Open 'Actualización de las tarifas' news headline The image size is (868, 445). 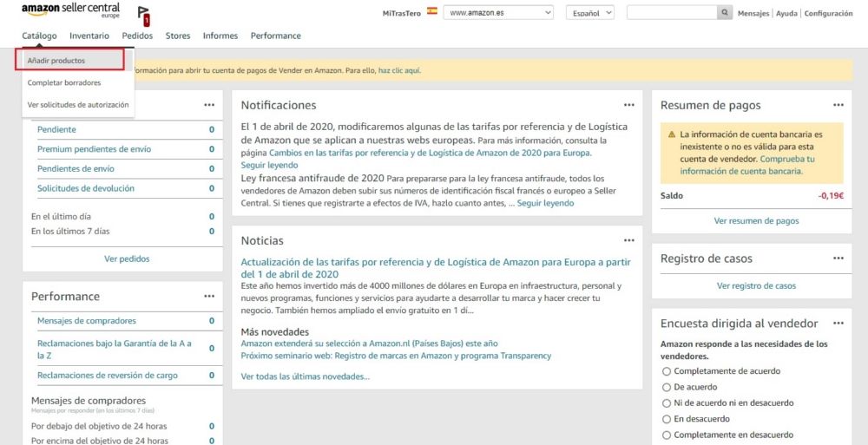point(436,267)
